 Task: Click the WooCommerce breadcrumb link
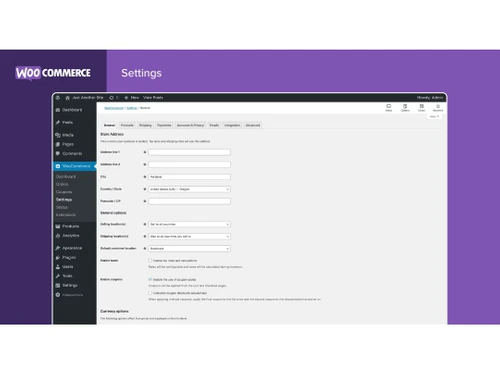(x=114, y=108)
